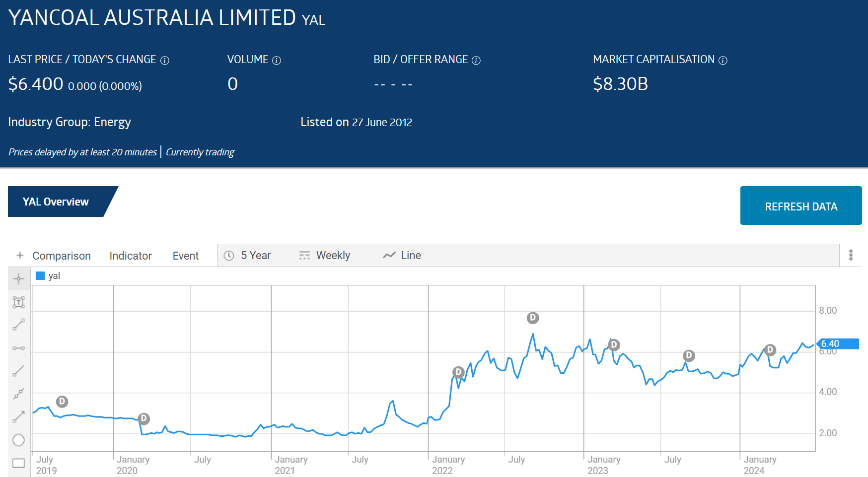Click the plus icon beside Comparison

tap(20, 255)
